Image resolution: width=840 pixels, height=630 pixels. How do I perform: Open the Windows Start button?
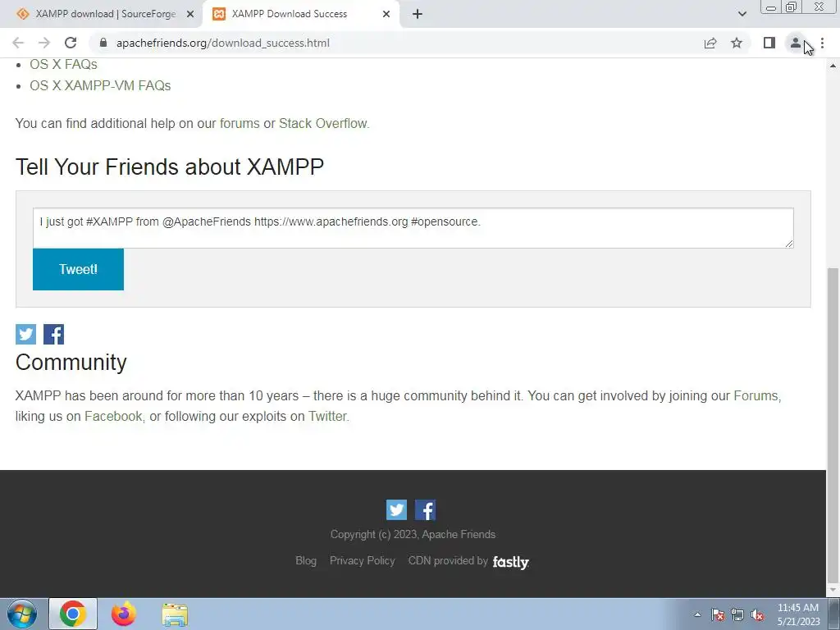coord(21,614)
